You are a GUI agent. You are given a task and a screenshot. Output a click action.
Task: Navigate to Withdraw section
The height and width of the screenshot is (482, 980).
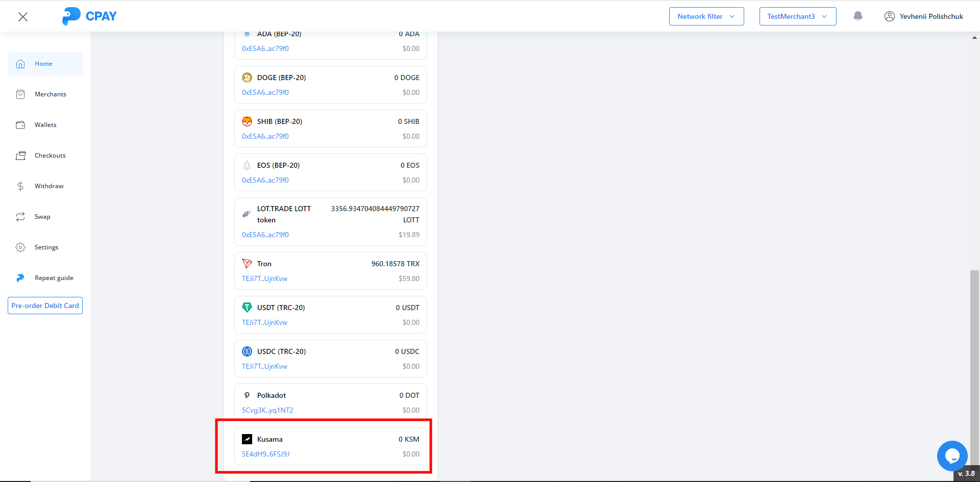49,186
